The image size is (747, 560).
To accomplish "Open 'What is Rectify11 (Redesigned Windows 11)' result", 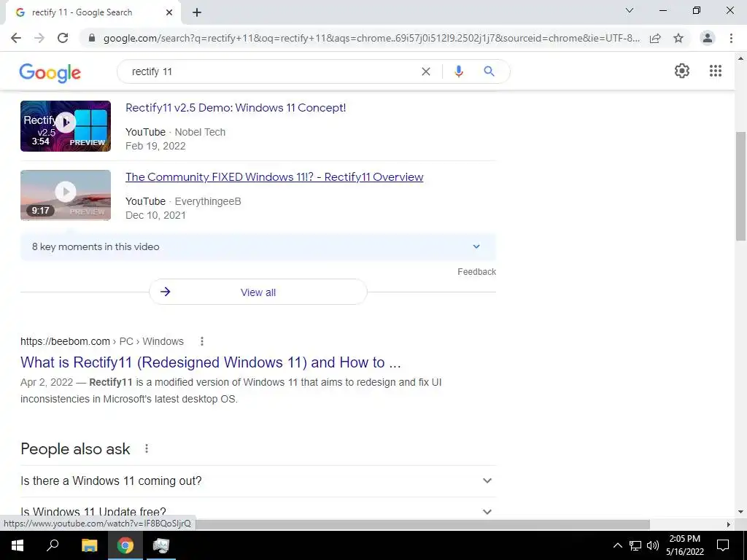I will click(x=211, y=362).
